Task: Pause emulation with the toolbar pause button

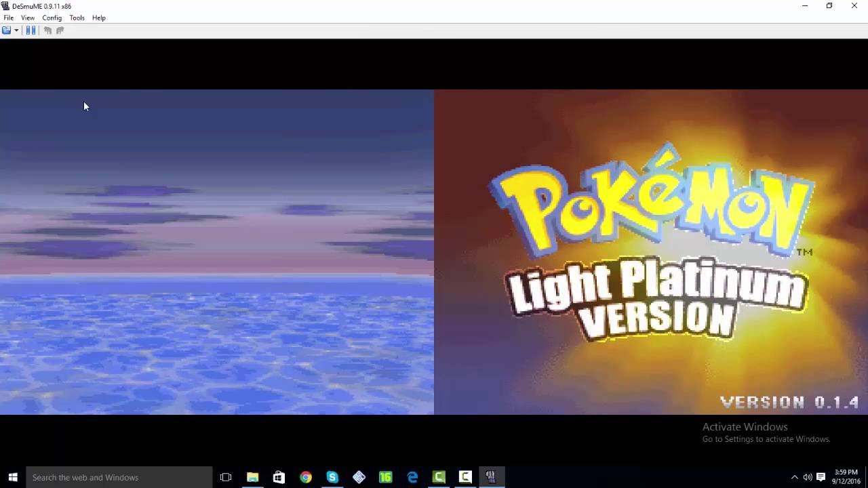Action: point(31,30)
